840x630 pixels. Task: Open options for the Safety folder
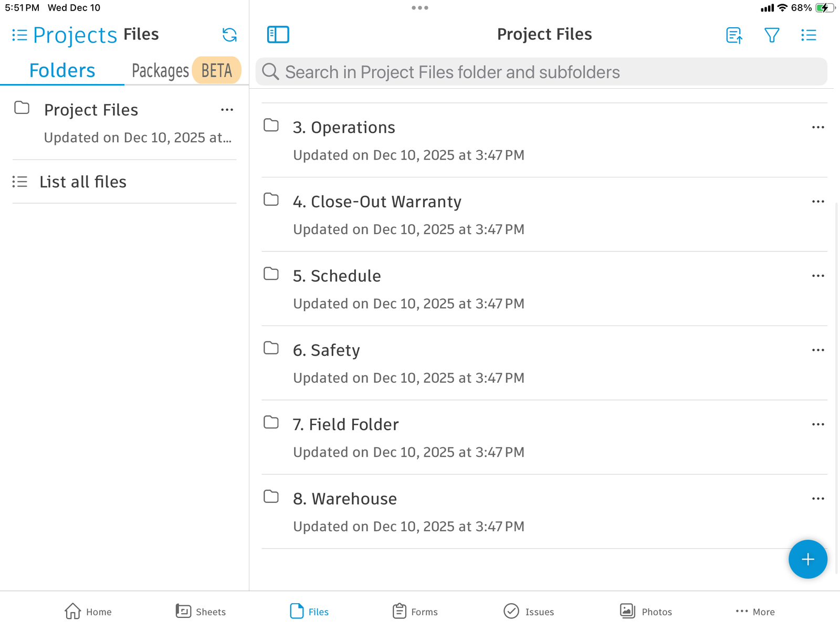click(x=817, y=350)
